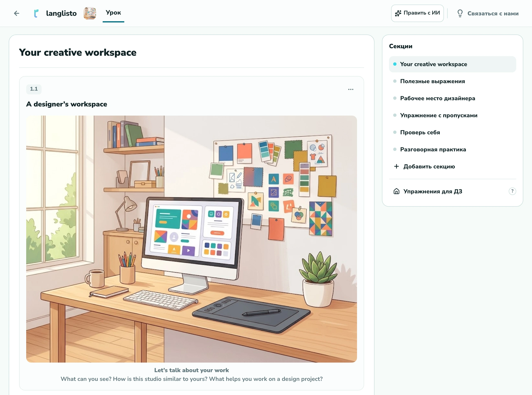Click the designer's workspace illustration
Screen dimensions: 532x395
(191, 239)
